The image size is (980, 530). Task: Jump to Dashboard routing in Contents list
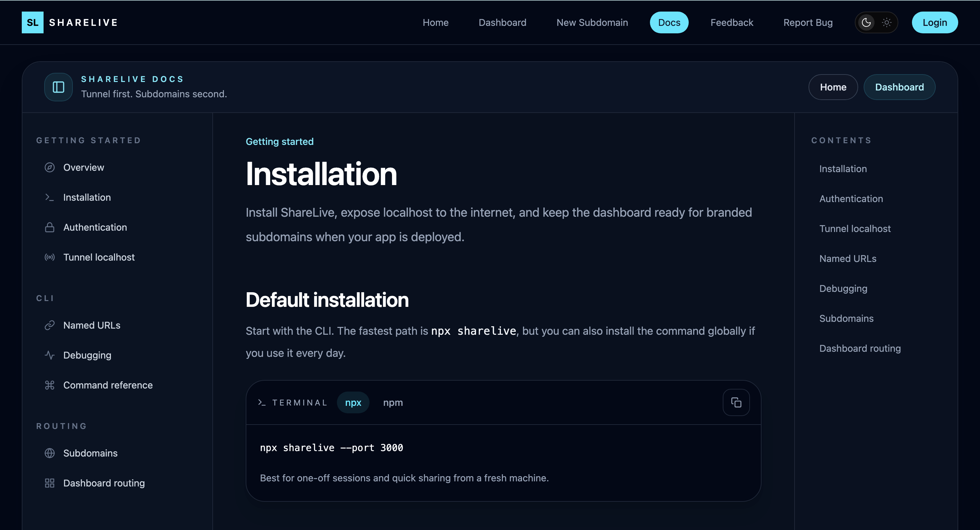pos(860,349)
